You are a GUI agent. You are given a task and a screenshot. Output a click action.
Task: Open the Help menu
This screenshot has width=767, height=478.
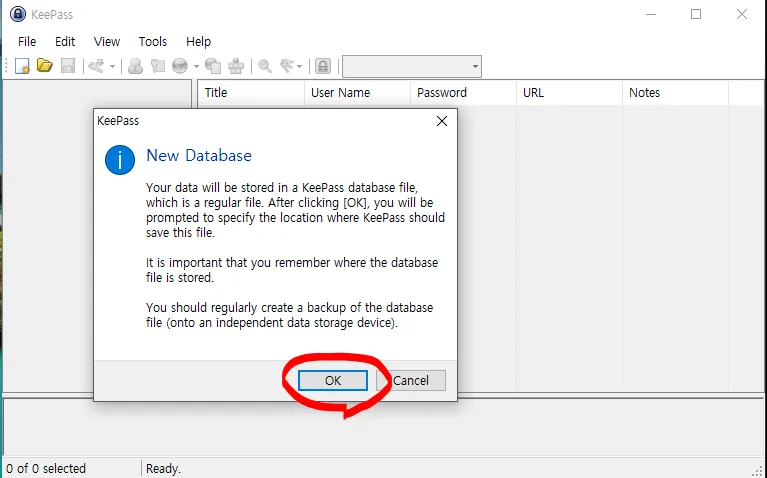click(199, 42)
